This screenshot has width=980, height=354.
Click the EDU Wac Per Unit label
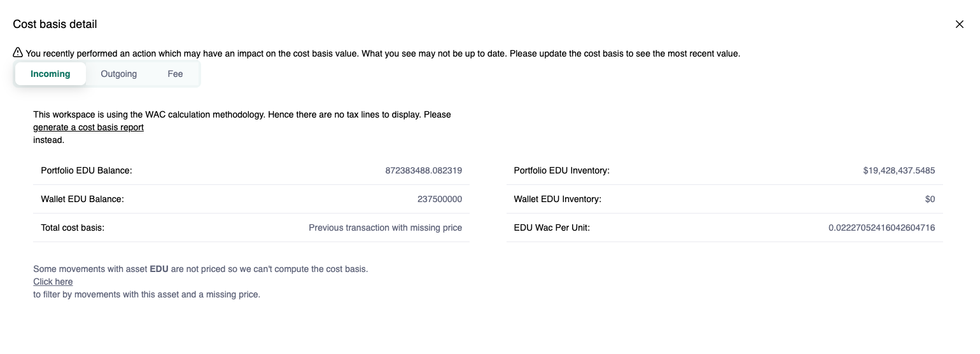[552, 228]
